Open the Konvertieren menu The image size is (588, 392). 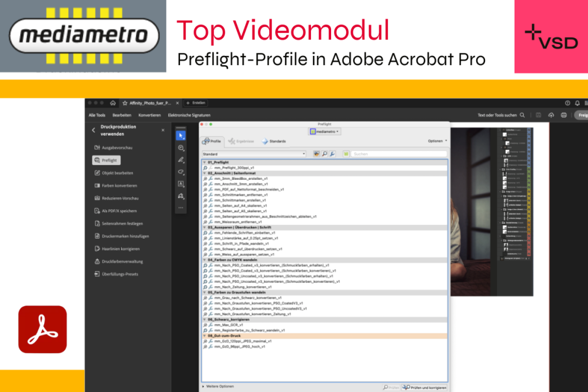click(149, 115)
